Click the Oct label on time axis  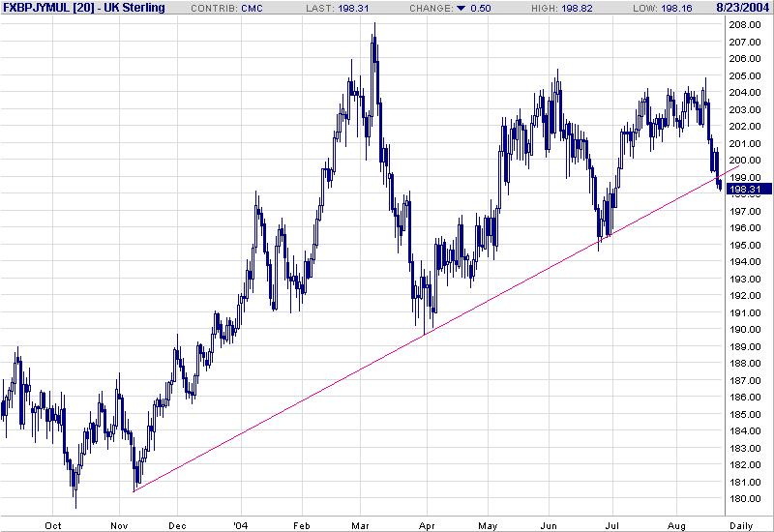pos(53,525)
